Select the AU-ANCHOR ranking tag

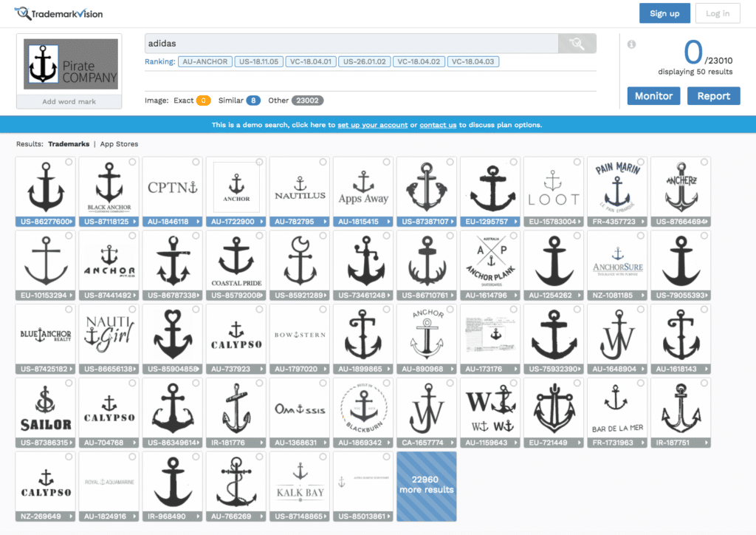[x=205, y=62]
